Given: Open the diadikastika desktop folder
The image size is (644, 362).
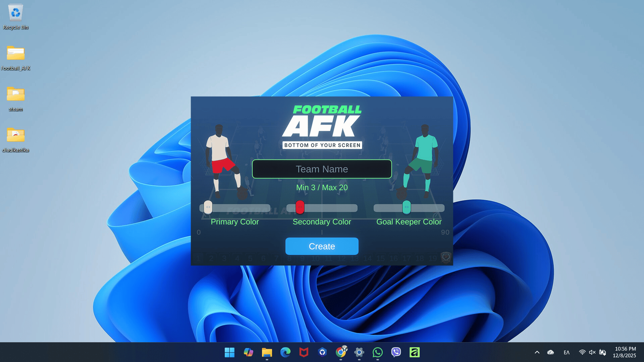Looking at the screenshot, I should (x=15, y=135).
